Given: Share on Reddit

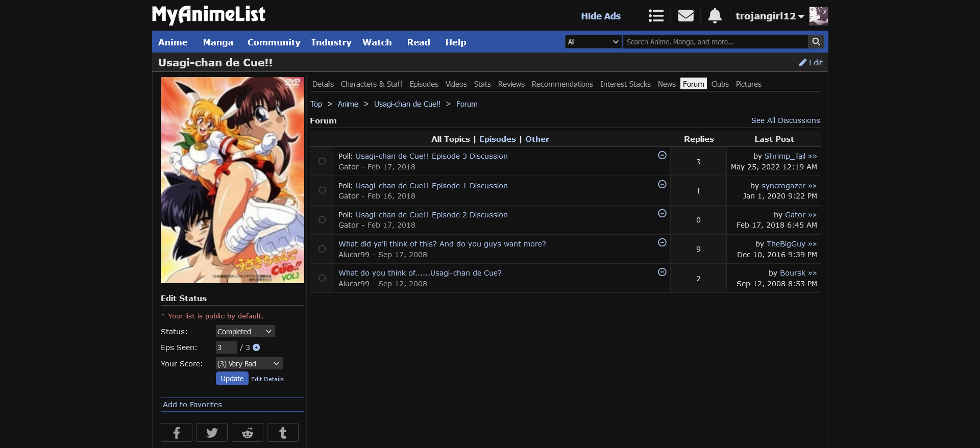Looking at the screenshot, I should (248, 433).
